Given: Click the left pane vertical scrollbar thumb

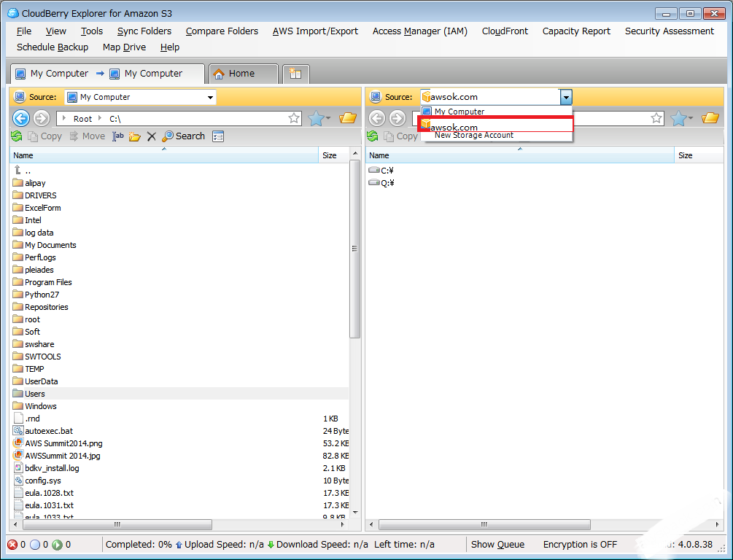Looking at the screenshot, I should click(354, 249).
